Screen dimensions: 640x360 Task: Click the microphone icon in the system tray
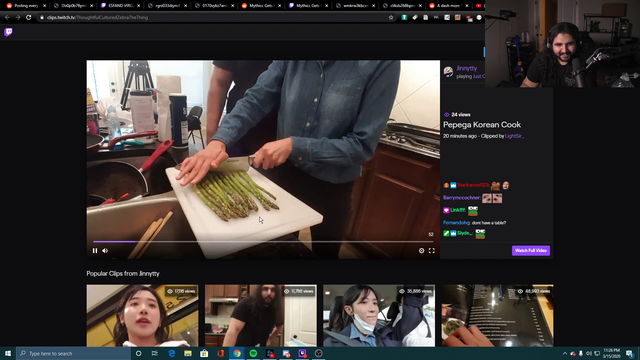click(x=580, y=353)
